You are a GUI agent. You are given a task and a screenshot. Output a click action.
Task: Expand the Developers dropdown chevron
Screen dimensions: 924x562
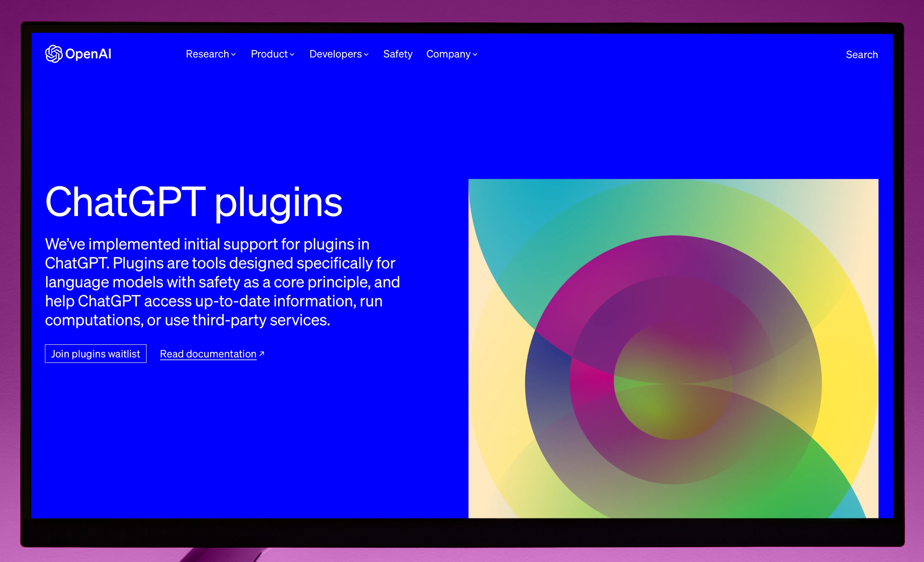tap(366, 55)
